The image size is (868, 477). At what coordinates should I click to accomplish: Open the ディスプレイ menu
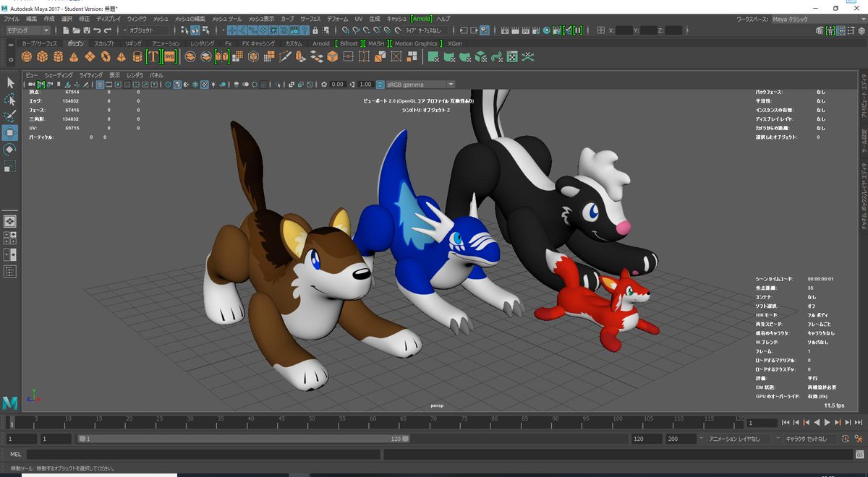pos(109,18)
